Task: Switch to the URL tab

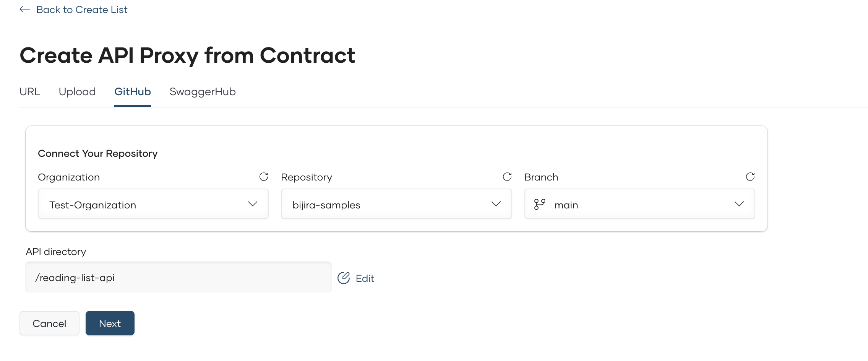Action: pos(29,91)
